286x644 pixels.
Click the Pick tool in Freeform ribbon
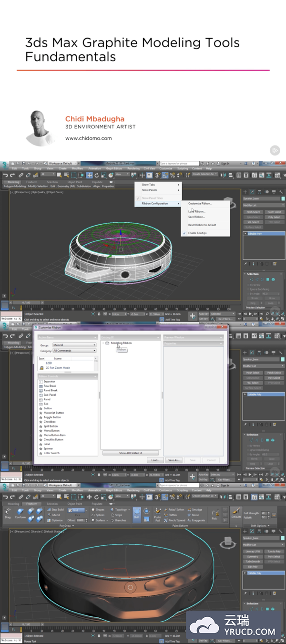click(214, 514)
